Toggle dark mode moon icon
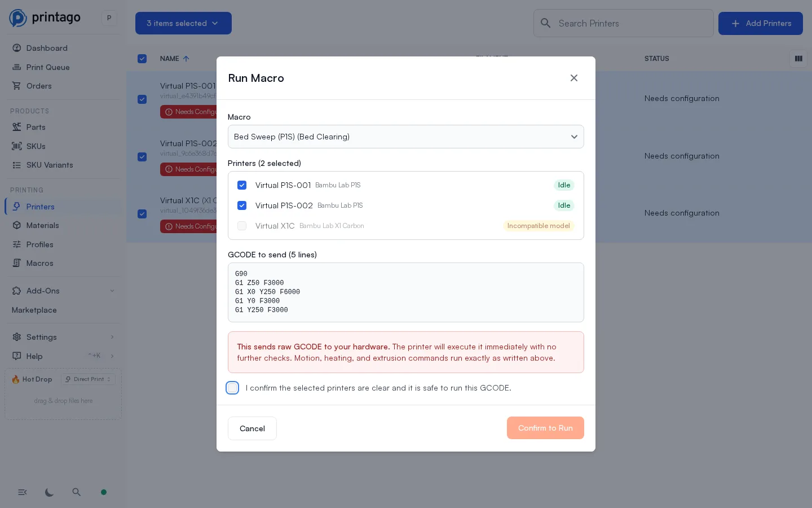This screenshot has width=812, height=508. coord(50,492)
